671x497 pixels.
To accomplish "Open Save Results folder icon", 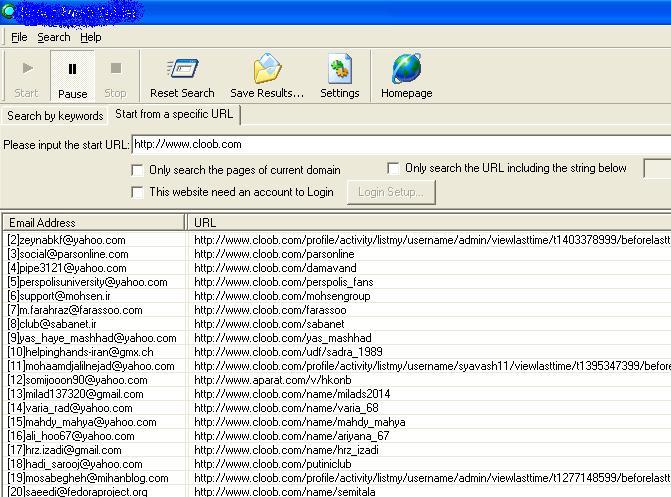I will click(267, 68).
